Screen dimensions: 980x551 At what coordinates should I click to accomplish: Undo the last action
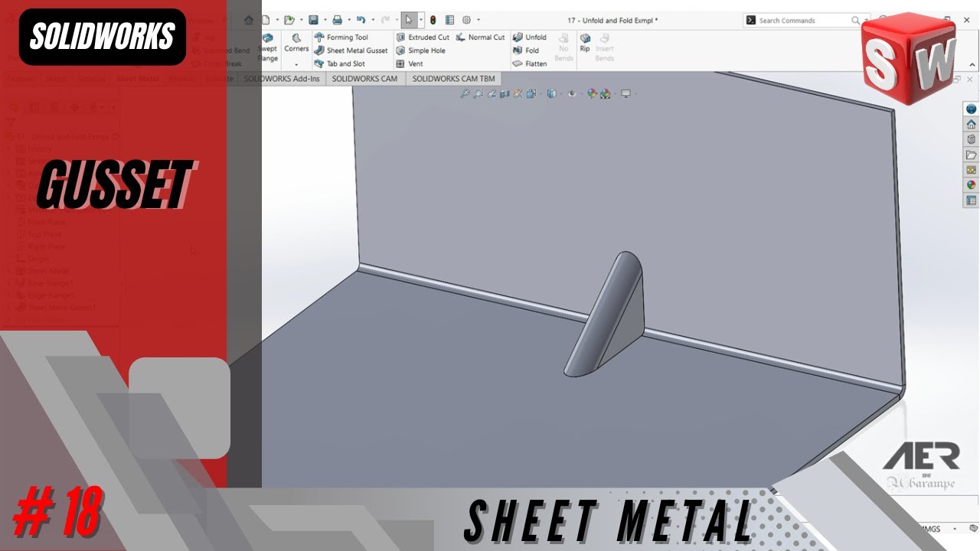[x=361, y=20]
